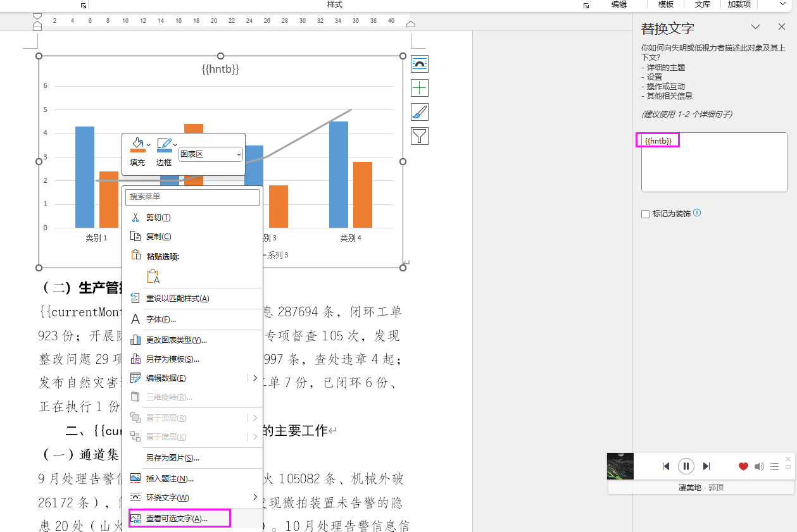Click the Fill paint bucket icon
This screenshot has height=532, width=797.
137,145
